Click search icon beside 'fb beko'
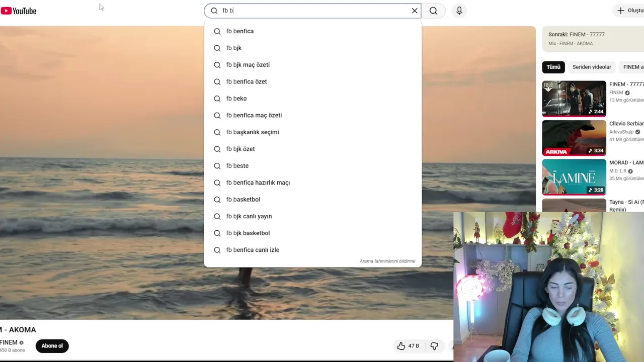The width and height of the screenshot is (644, 362). pos(217,99)
